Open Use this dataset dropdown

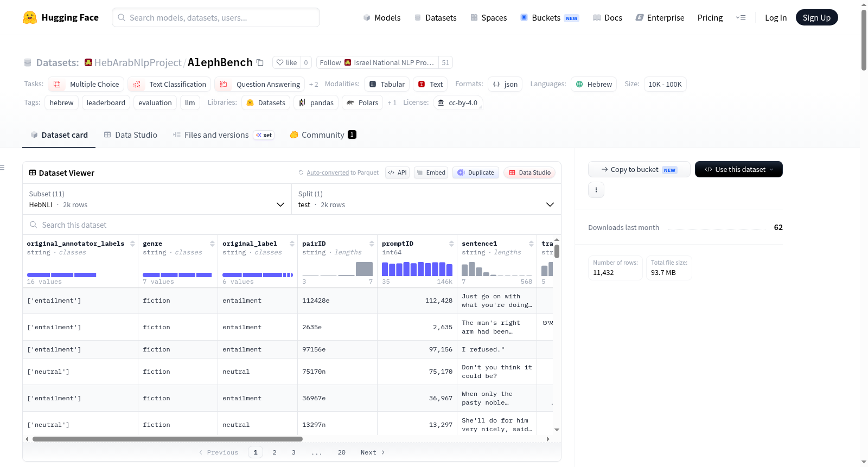[738, 169]
